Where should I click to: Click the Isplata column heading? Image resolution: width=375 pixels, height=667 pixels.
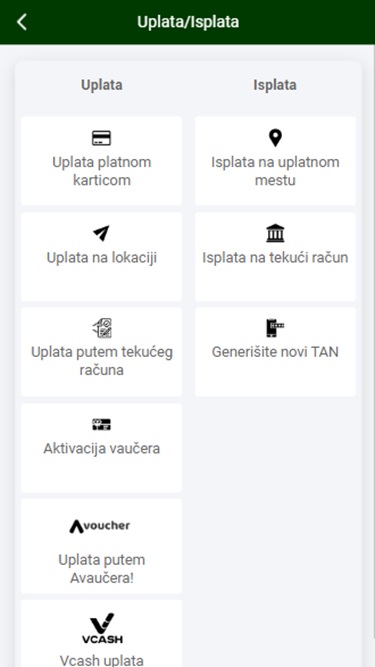tap(275, 85)
